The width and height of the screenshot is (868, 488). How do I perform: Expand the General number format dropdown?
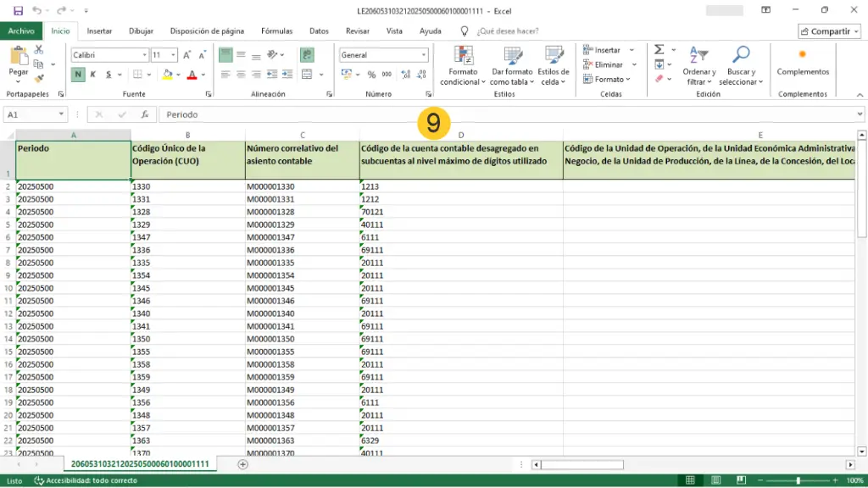[x=425, y=55]
